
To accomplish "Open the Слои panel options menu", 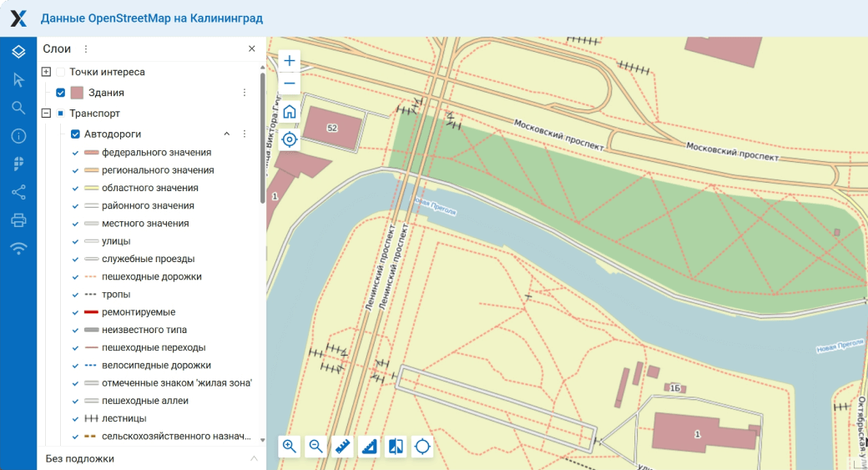I will click(x=85, y=49).
